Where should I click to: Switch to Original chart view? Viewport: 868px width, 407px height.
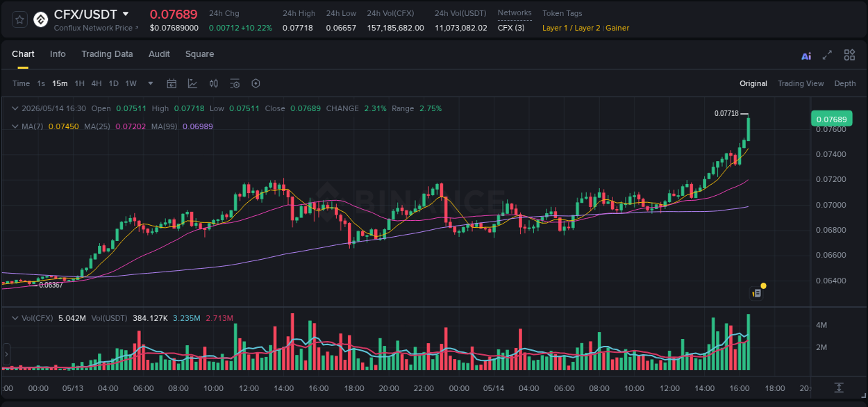(753, 83)
